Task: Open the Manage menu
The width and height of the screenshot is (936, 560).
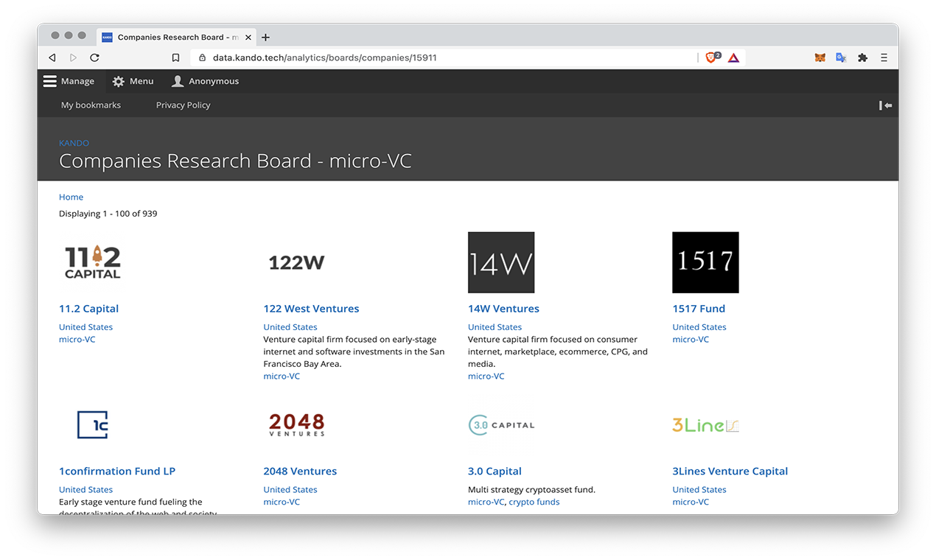Action: point(69,81)
